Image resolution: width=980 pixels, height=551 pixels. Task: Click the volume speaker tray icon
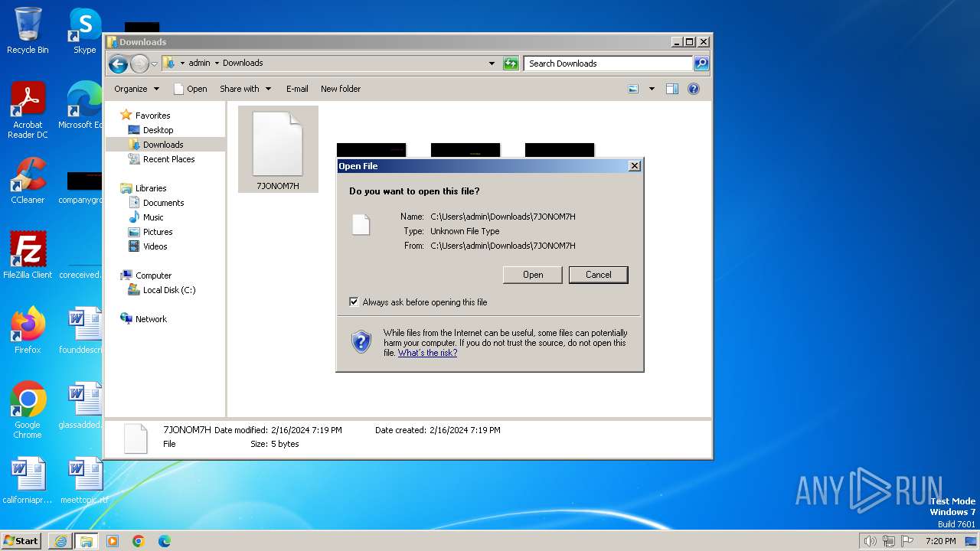point(870,541)
